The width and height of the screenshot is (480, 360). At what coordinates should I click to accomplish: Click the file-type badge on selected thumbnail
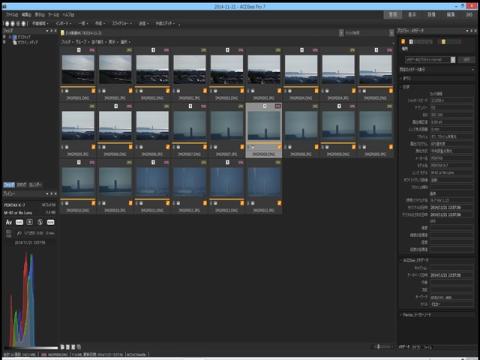tap(278, 106)
